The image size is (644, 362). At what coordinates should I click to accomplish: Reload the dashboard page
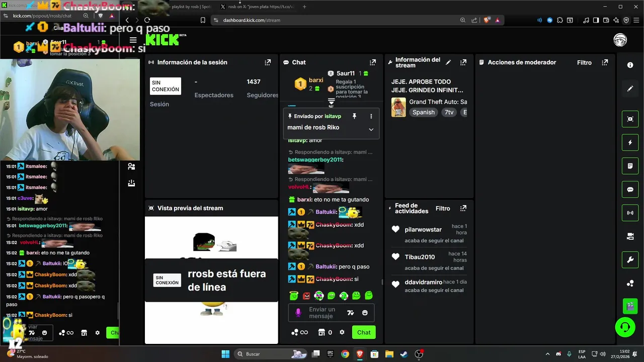(x=147, y=20)
